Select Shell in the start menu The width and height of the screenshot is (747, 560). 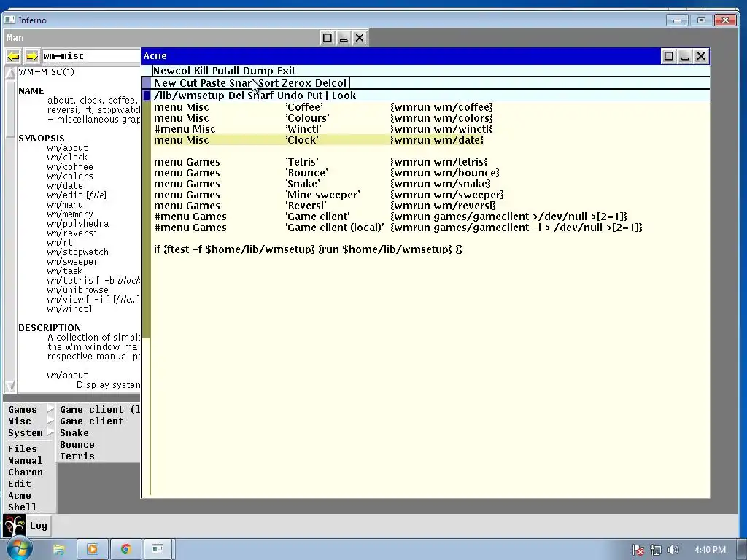click(x=30, y=507)
